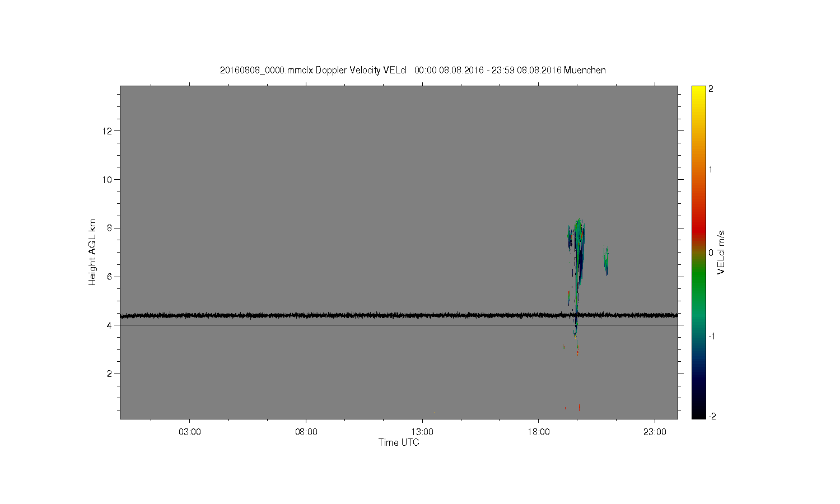Click the height tick label 8

110,228
